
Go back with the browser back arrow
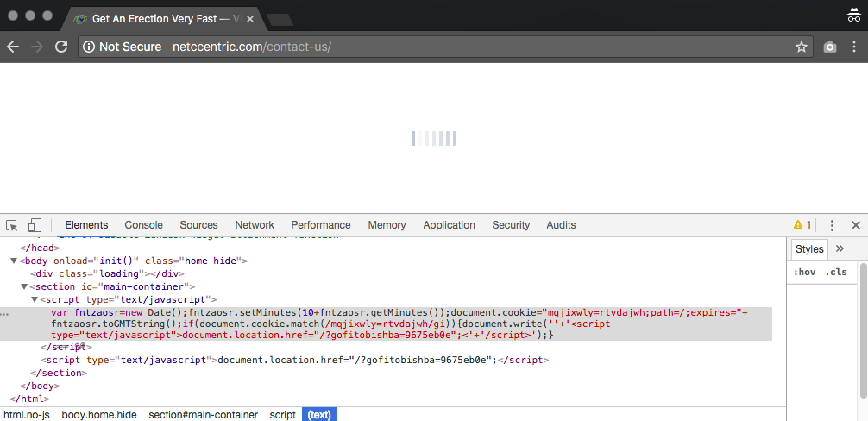pyautogui.click(x=13, y=47)
